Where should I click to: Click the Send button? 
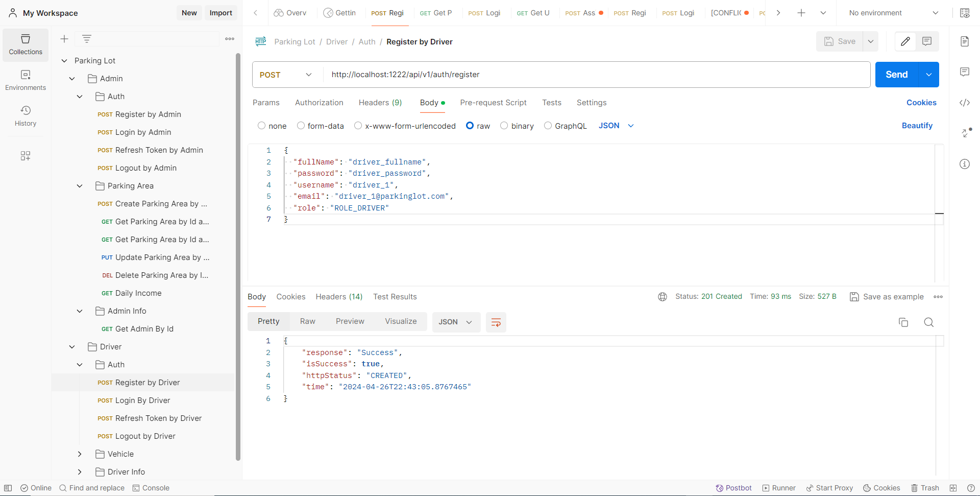[897, 75]
